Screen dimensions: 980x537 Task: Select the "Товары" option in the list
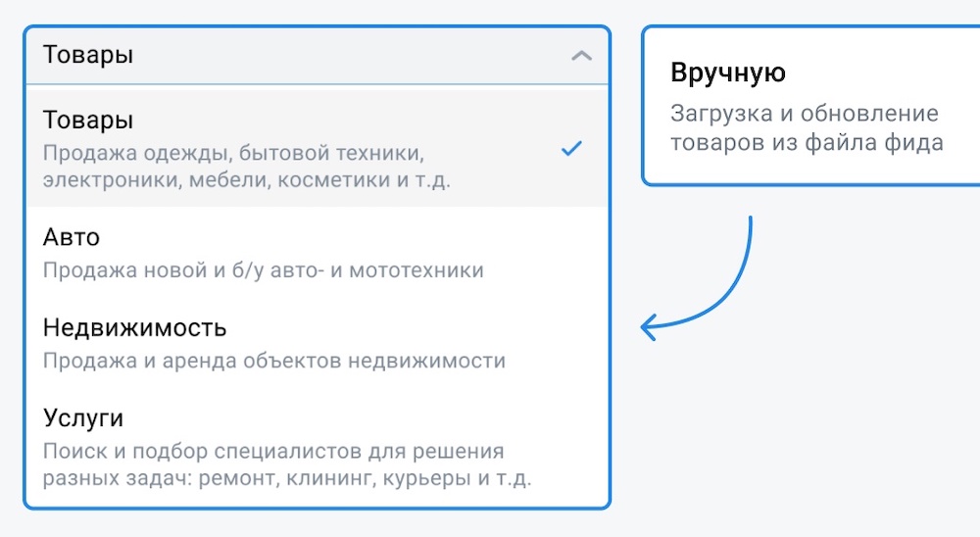[88, 121]
